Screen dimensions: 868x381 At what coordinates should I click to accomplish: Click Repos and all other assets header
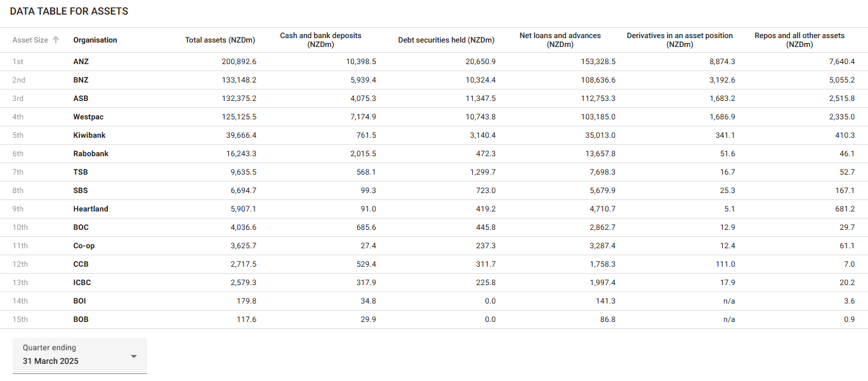tap(799, 40)
